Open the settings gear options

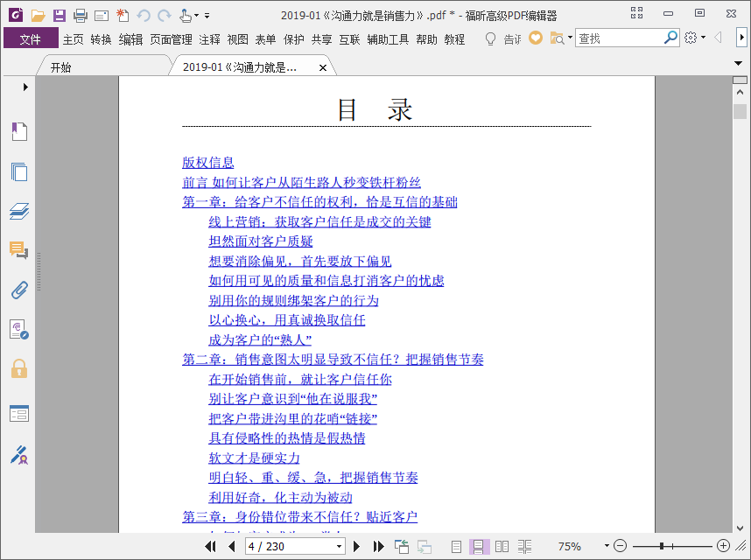pyautogui.click(x=691, y=38)
